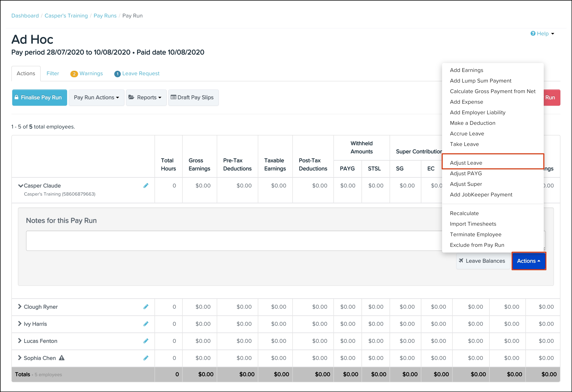The width and height of the screenshot is (572, 392).
Task: Open the Reports dropdown
Action: click(146, 97)
